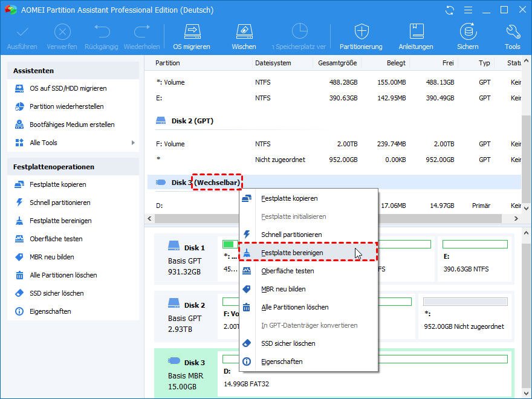Click the refresh icon in title bar

pyautogui.click(x=450, y=10)
